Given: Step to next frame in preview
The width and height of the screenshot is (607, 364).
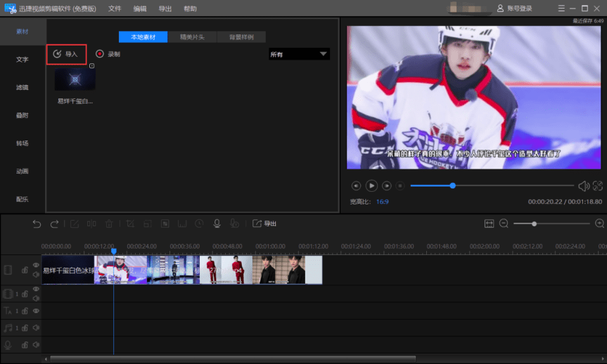Looking at the screenshot, I should 386,186.
